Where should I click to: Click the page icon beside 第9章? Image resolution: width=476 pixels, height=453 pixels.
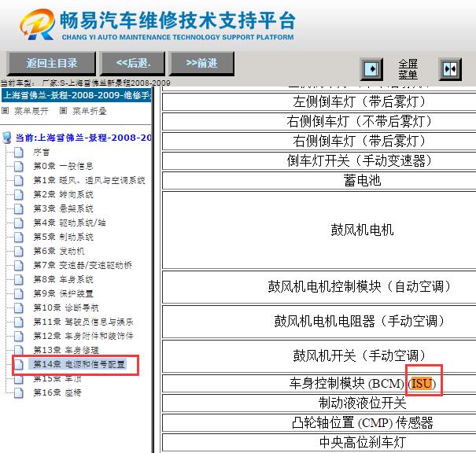(x=19, y=293)
